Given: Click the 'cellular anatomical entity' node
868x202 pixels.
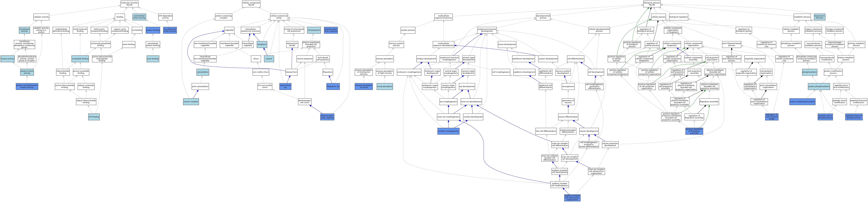Looking at the screenshot, I should 279,17.
